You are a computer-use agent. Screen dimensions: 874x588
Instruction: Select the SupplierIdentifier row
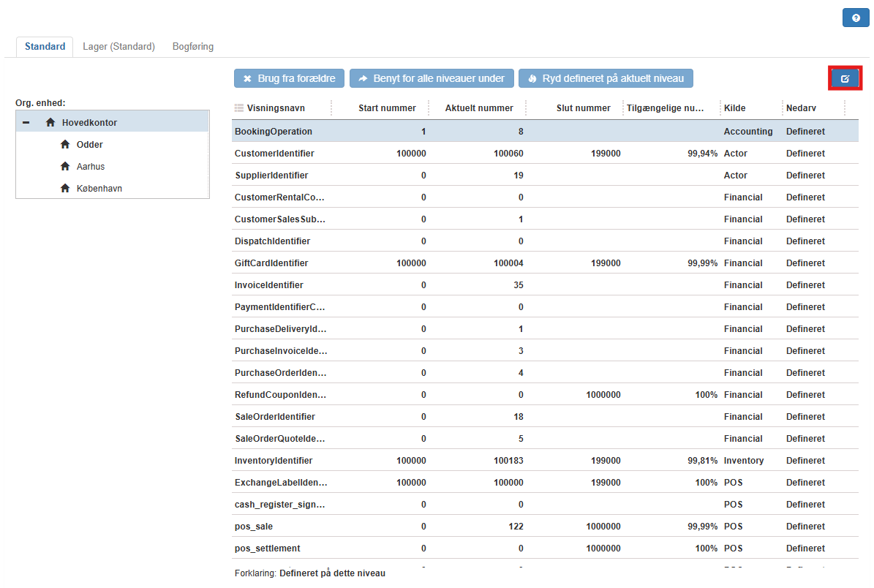[545, 175]
